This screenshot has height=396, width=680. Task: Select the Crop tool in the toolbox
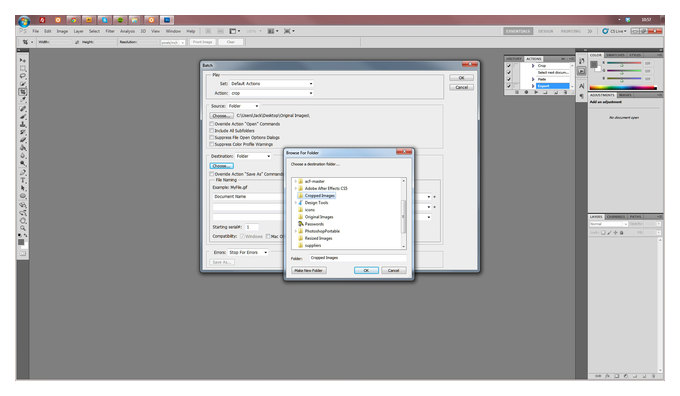23,92
